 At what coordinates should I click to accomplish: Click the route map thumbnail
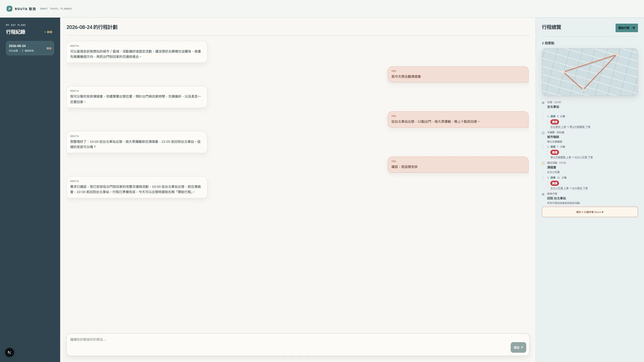[590, 72]
